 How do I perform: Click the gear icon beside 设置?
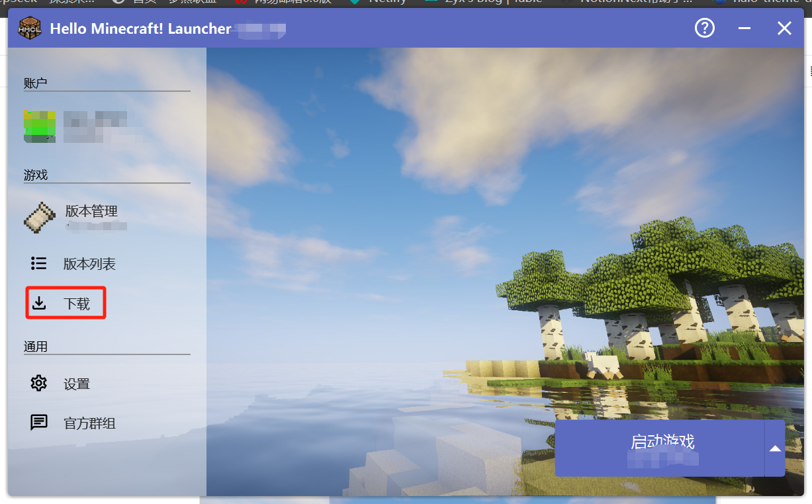coord(39,383)
